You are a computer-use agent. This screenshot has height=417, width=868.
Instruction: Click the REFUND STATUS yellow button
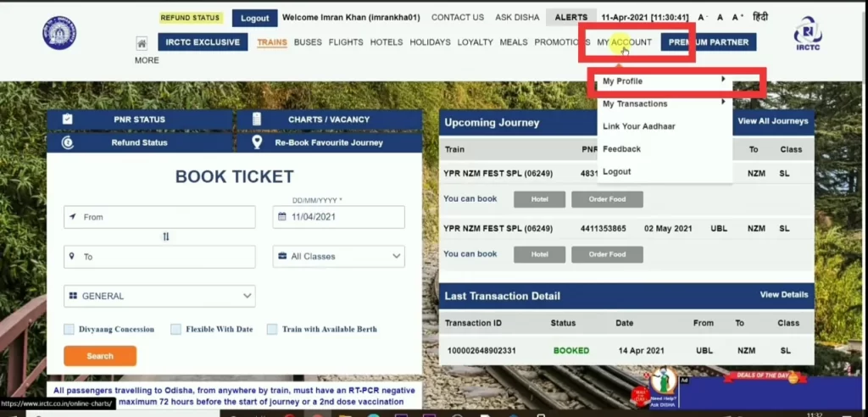191,18
